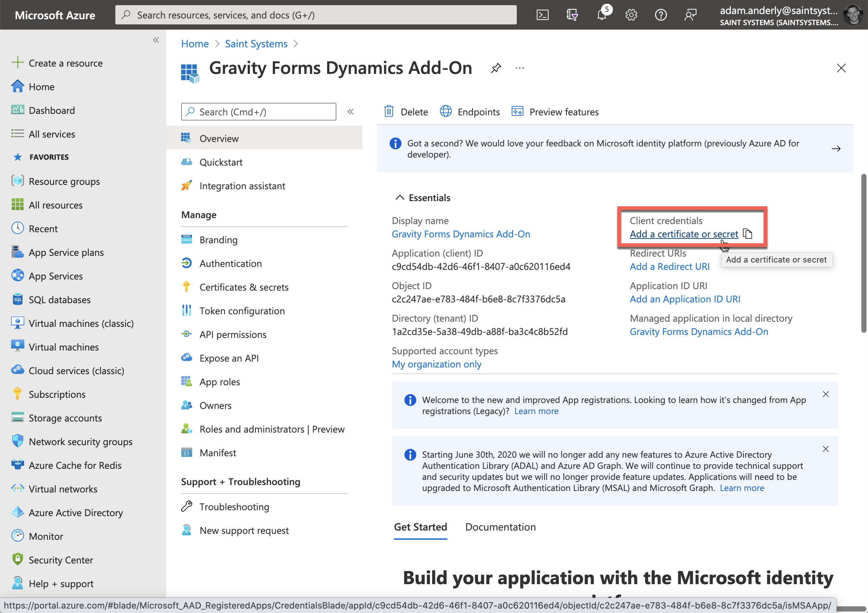Go to Home breadcrumb link
Image resolution: width=868 pixels, height=613 pixels.
point(195,44)
